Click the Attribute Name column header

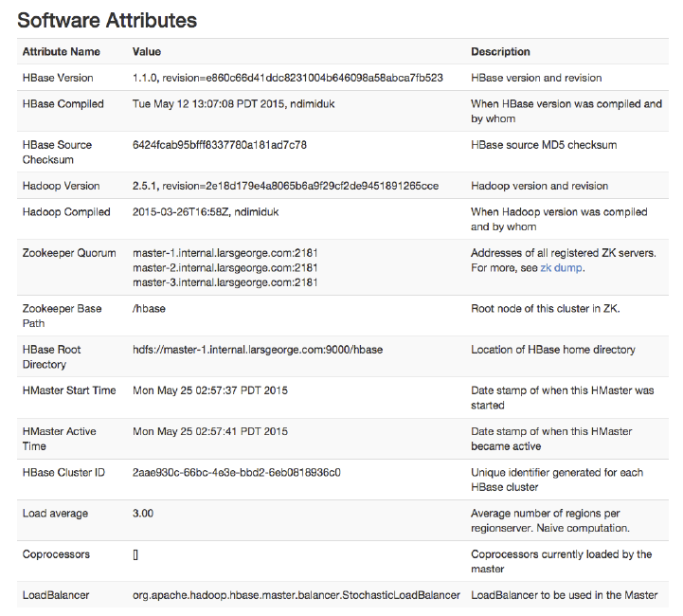coord(62,52)
